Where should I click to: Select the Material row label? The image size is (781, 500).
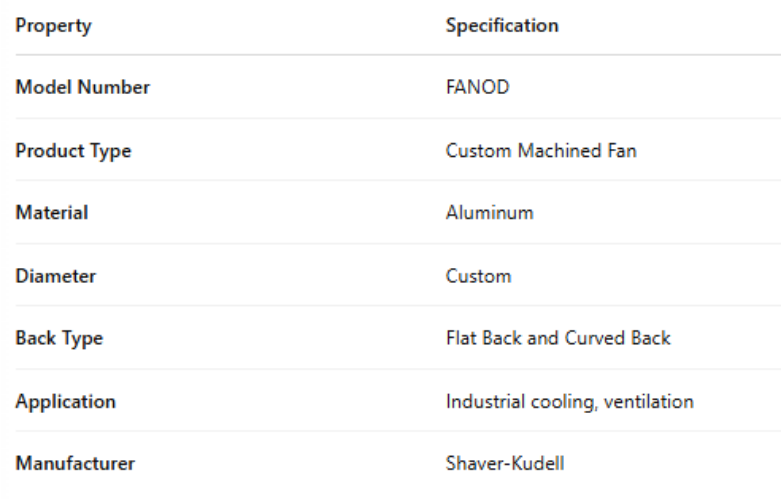point(52,213)
